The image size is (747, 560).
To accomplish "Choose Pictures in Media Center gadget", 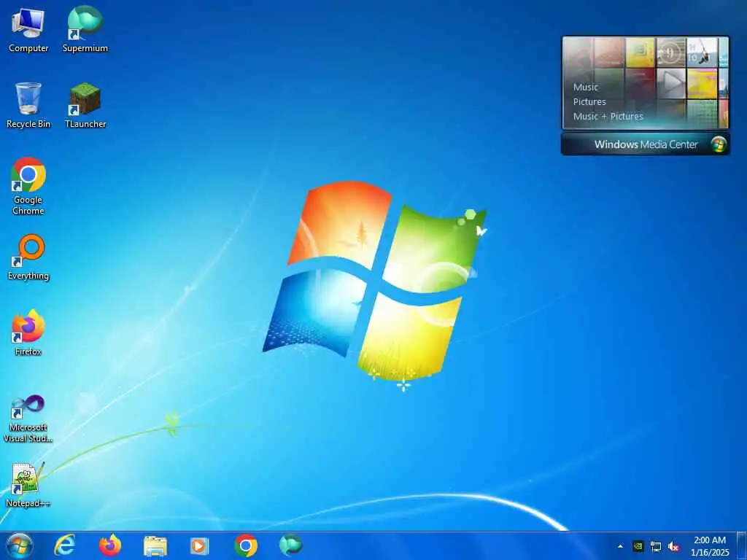I will click(589, 102).
